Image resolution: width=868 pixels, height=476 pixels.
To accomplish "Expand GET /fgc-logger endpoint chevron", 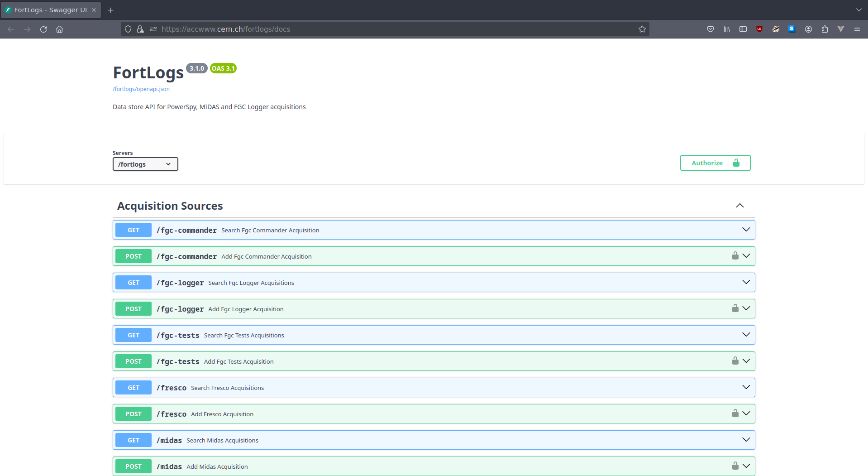I will coord(746,282).
